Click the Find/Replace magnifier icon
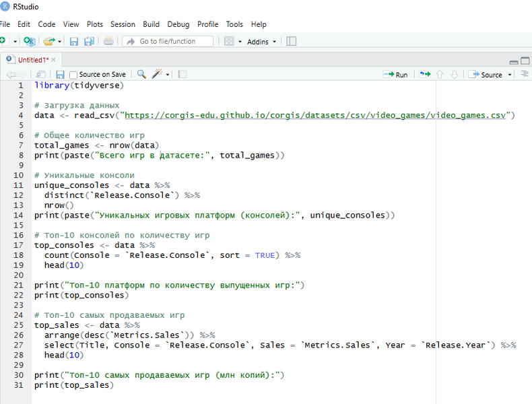This screenshot has height=404, width=532. [141, 74]
